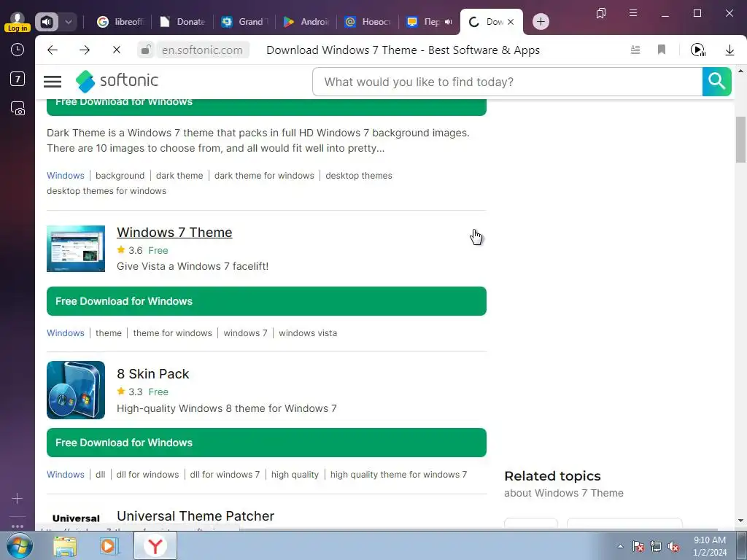Click the muted volume tray icon
Screen dimensions: 747x560
coord(673,547)
